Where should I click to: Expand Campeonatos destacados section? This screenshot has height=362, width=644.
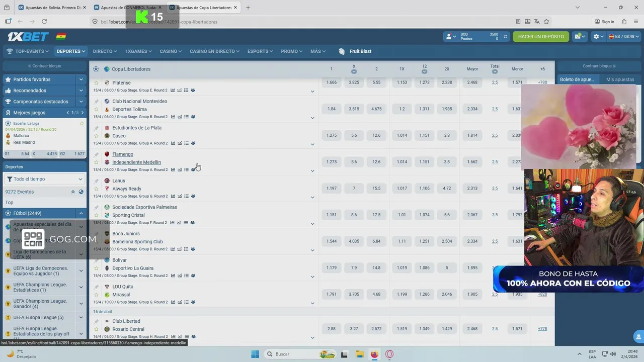point(80,102)
